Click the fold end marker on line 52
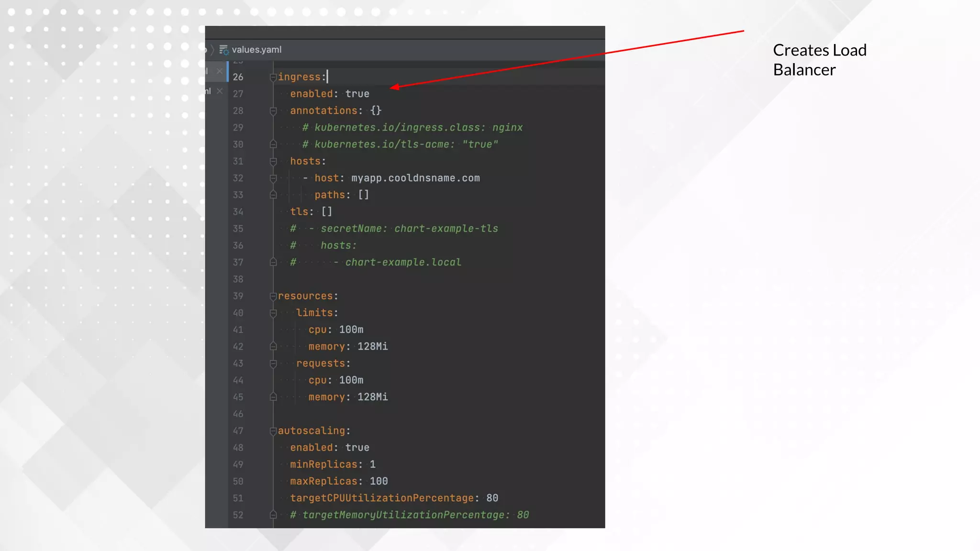This screenshot has width=980, height=551. 273,515
